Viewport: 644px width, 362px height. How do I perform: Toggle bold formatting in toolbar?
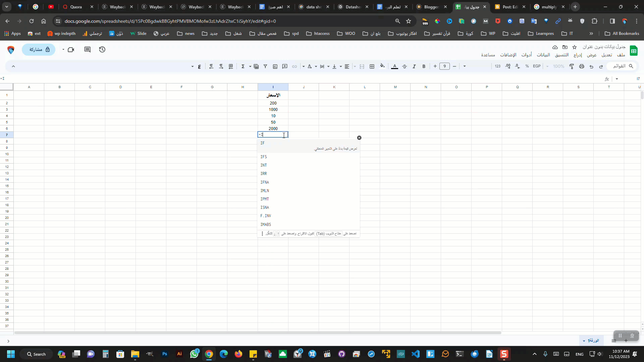pyautogui.click(x=424, y=66)
